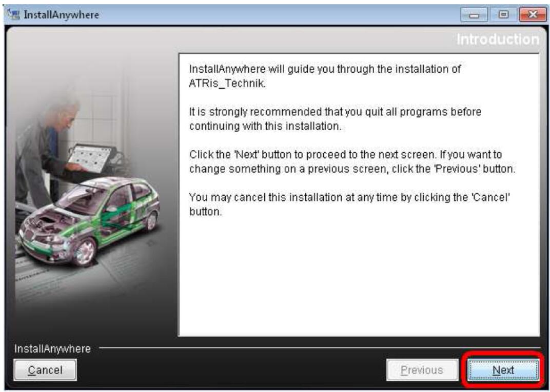Cancel the ATRis_Technik installation
The height and width of the screenshot is (392, 550).
45,370
